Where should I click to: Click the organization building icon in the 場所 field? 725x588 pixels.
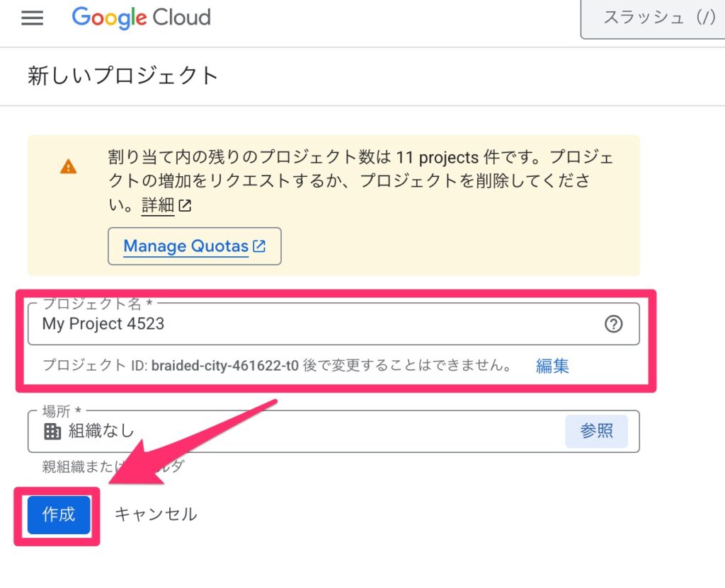point(52,432)
